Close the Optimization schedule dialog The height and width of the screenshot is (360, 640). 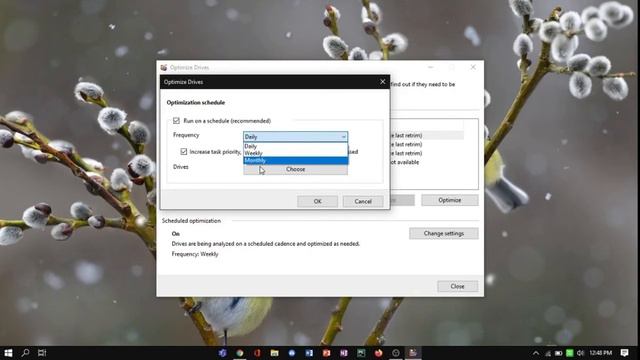(382, 82)
